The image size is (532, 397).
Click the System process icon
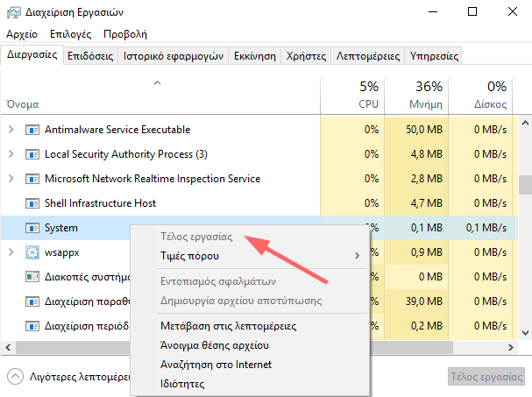pos(32,228)
